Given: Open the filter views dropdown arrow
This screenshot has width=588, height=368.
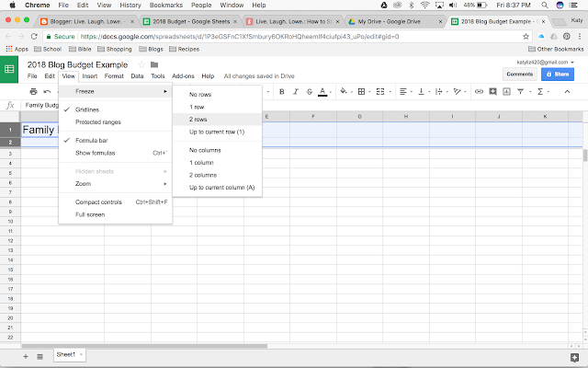Looking at the screenshot, I should coord(529,92).
